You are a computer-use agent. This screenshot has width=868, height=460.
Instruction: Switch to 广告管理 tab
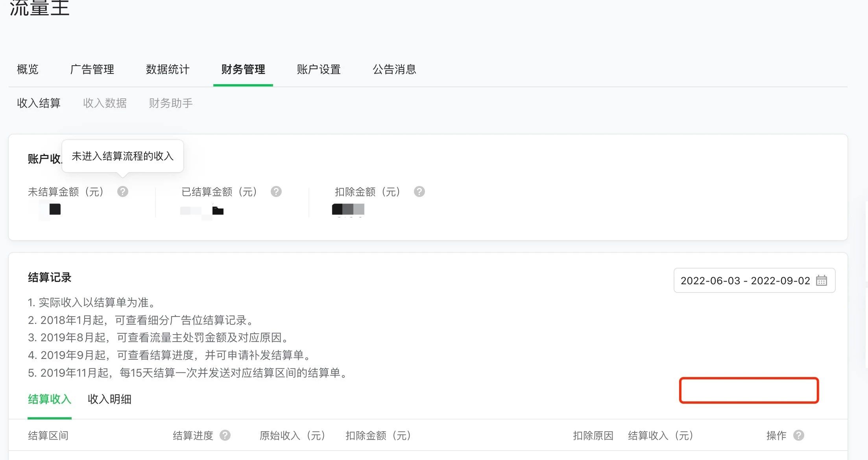(92, 70)
